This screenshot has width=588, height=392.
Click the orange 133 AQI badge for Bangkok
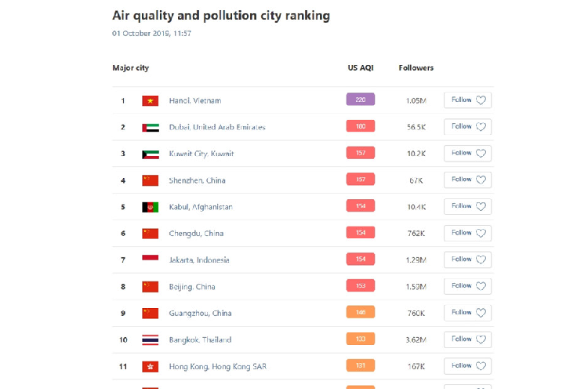pyautogui.click(x=361, y=339)
